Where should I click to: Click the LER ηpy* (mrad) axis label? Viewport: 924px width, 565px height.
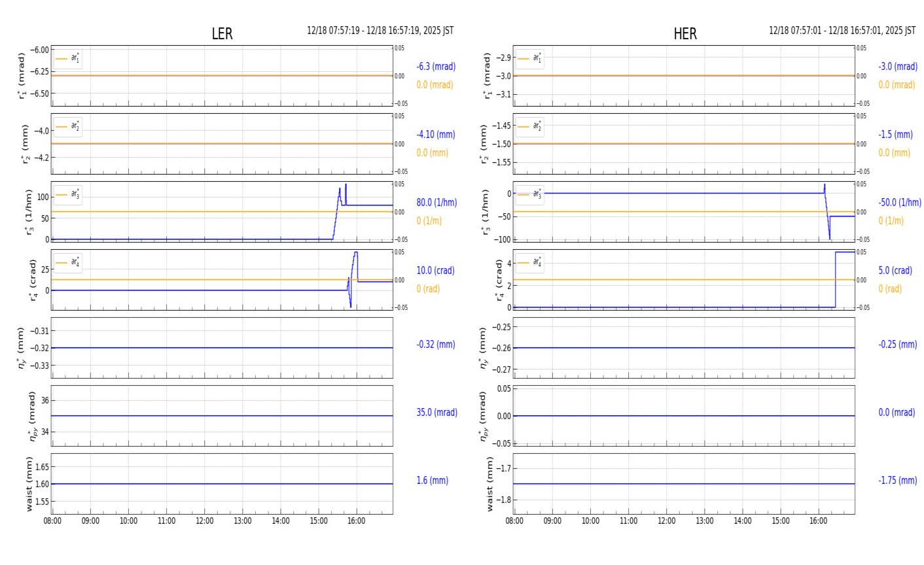[x=32, y=416]
